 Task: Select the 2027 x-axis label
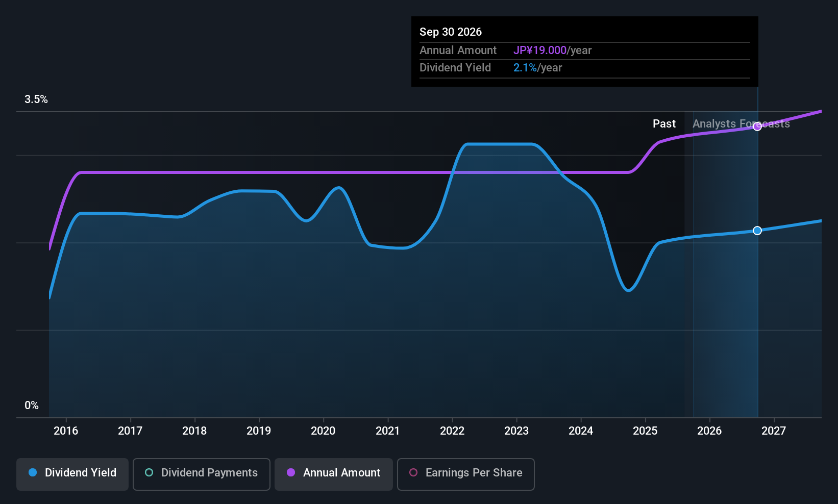(x=774, y=431)
